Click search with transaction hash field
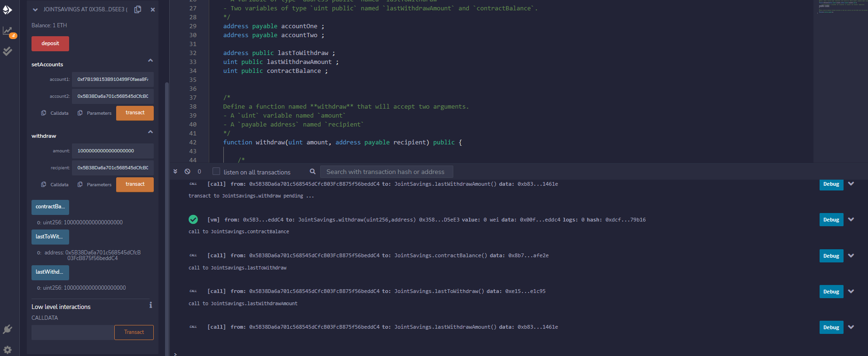Screen dimensions: 868x356 (387, 172)
